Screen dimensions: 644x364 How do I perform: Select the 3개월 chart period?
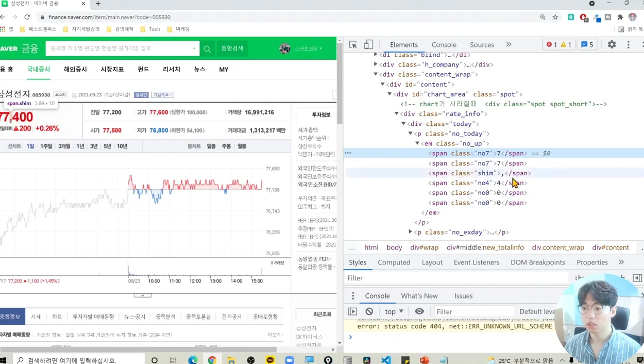[x=64, y=146]
